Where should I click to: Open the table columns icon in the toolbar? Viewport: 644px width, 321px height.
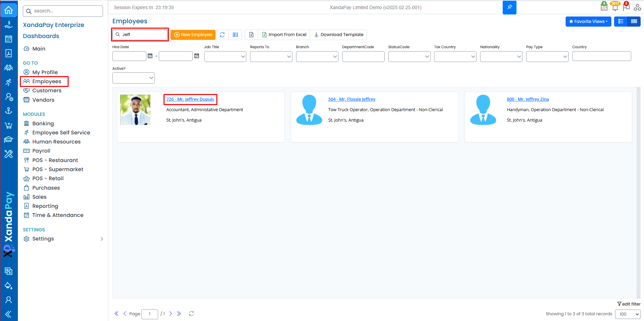click(236, 35)
